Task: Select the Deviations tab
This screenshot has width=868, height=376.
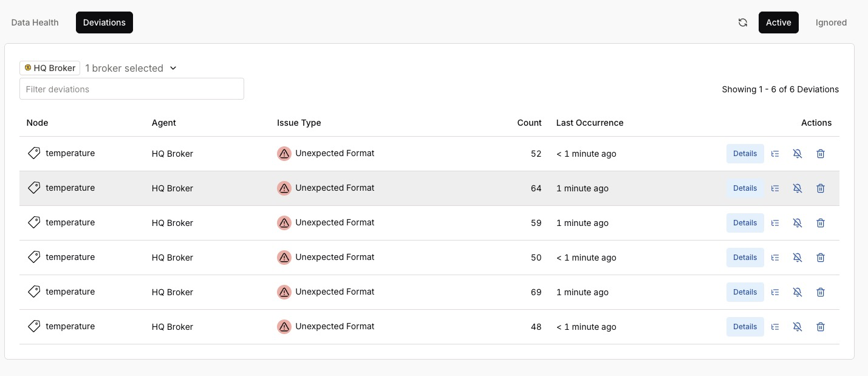Action: 104,22
